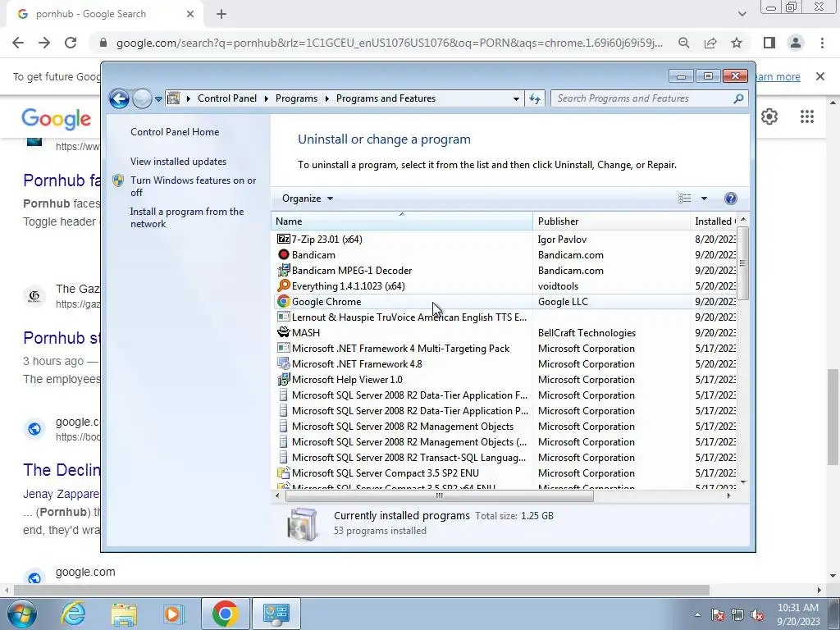The image size is (840, 630).
Task: Select Programs and Features breadcrumb segment
Action: 386,98
